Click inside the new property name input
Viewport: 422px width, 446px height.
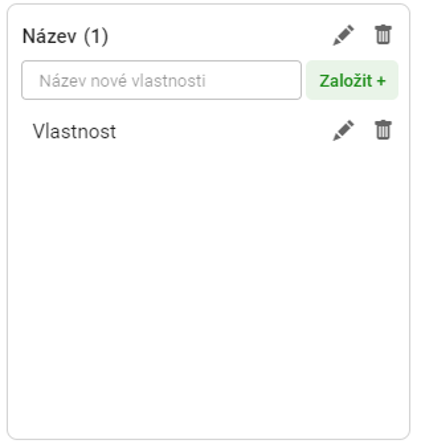161,80
